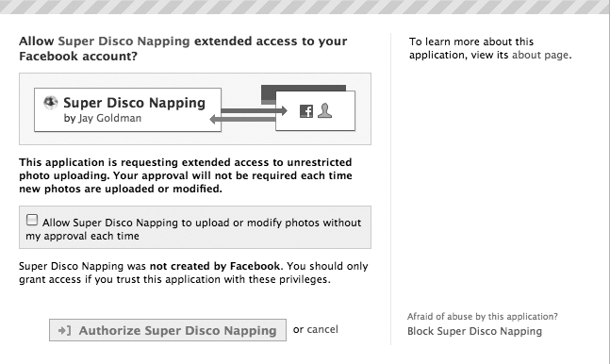This screenshot has width=610, height=364.
Task: Click the login arrow icon on Authorize button
Action: [x=64, y=330]
